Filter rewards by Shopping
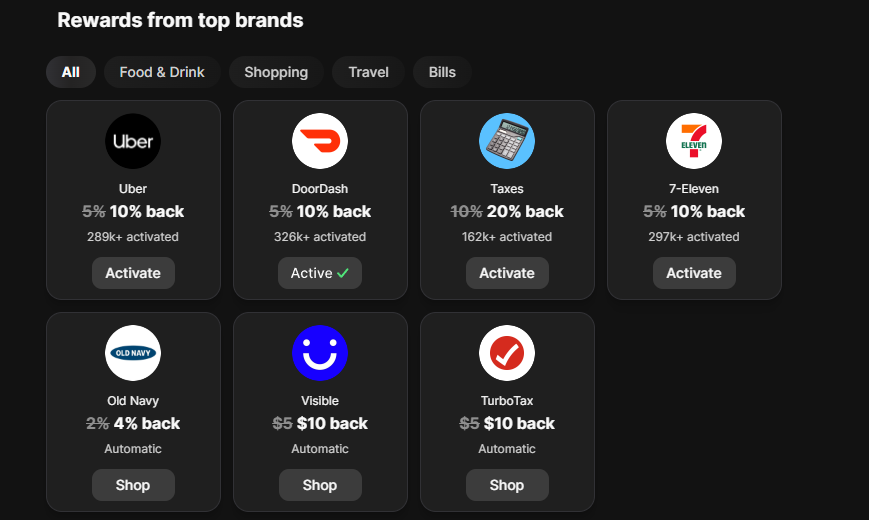The image size is (869, 520). 276,72
